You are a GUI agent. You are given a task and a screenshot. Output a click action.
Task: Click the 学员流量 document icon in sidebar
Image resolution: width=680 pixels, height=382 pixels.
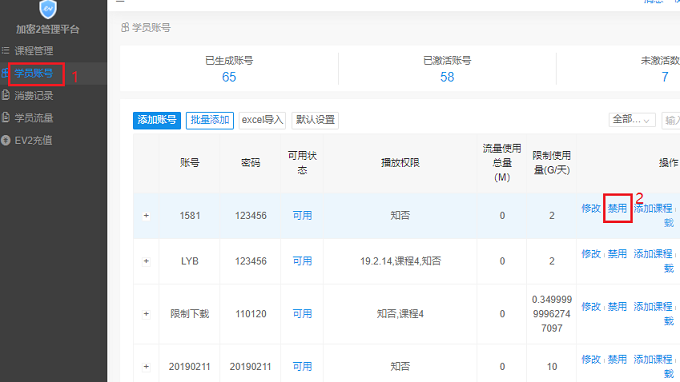(x=6, y=118)
